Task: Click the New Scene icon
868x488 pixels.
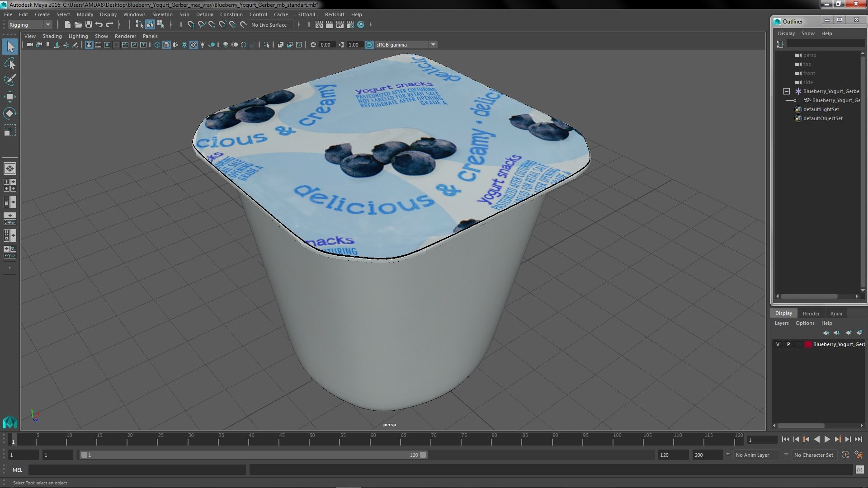Action: pos(68,25)
